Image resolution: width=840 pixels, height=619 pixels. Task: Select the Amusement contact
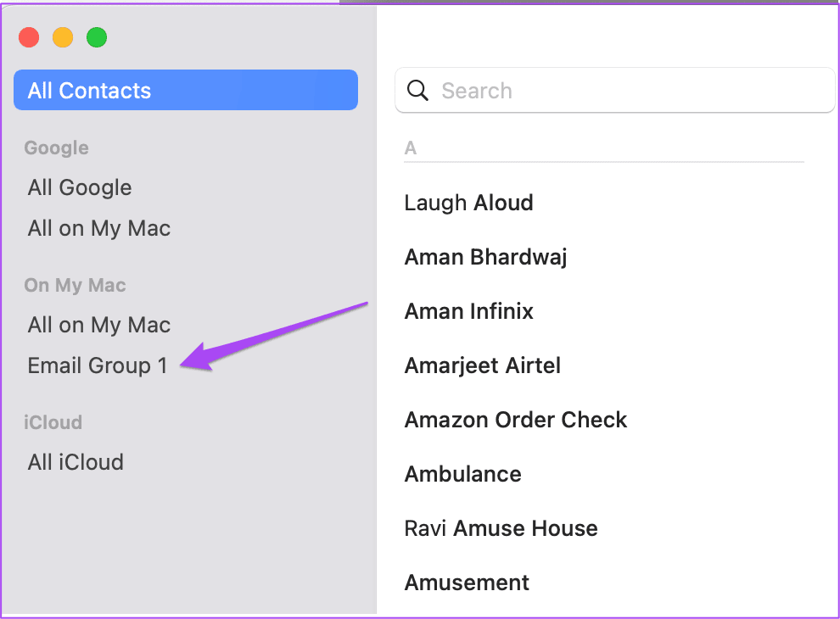pos(467,583)
